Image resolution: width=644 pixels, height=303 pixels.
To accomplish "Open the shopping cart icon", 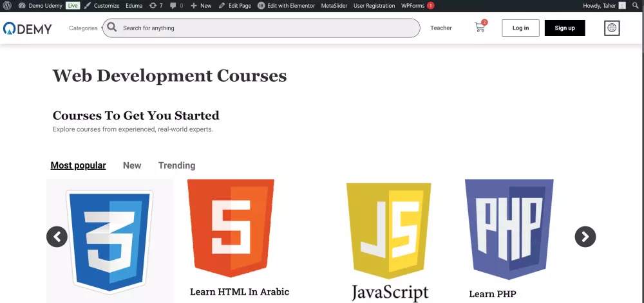I will (480, 27).
